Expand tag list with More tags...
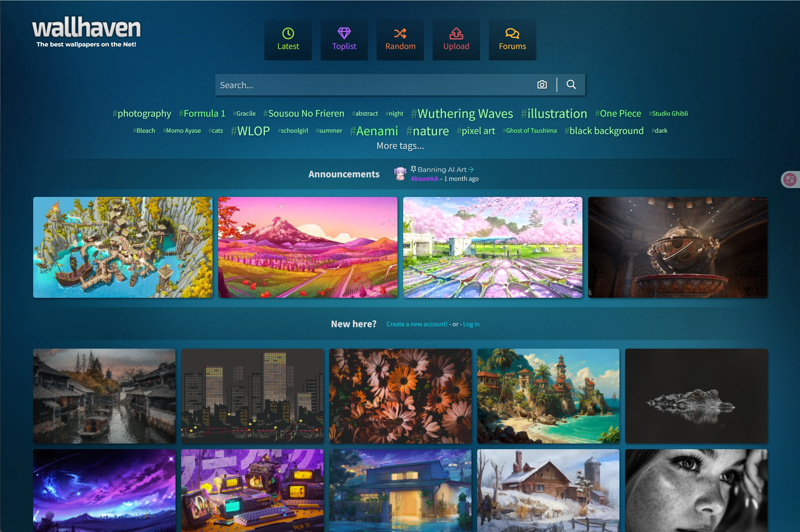800x532 pixels. pyautogui.click(x=400, y=146)
